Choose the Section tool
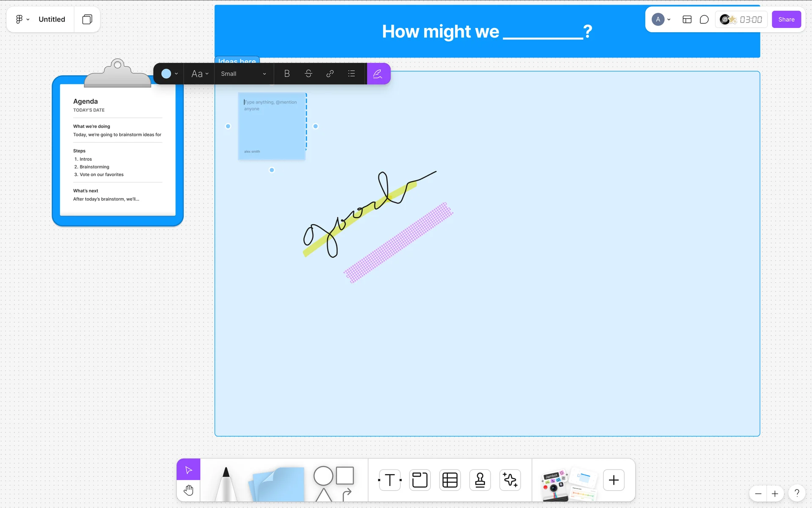Screen dimensions: 812x508 click(420, 480)
